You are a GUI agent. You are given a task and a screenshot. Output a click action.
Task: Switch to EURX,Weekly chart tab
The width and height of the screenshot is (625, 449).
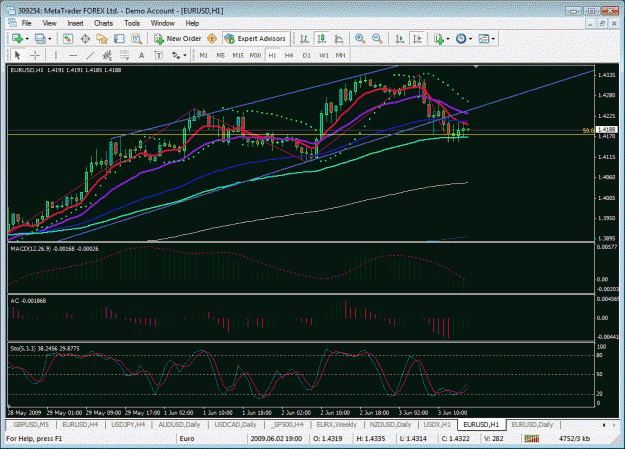(336, 425)
